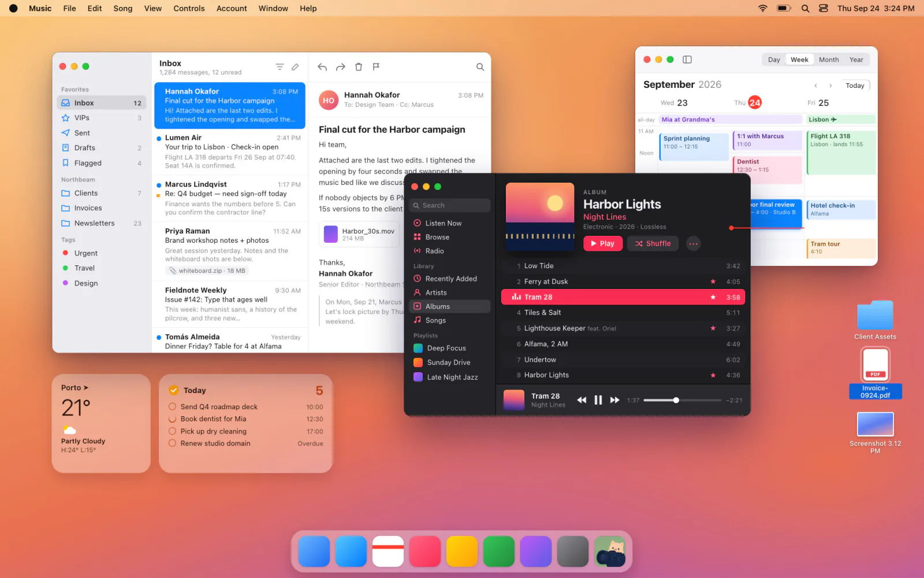Open the Song menu in the menu bar
Screen dimensions: 924x578
coord(122,9)
